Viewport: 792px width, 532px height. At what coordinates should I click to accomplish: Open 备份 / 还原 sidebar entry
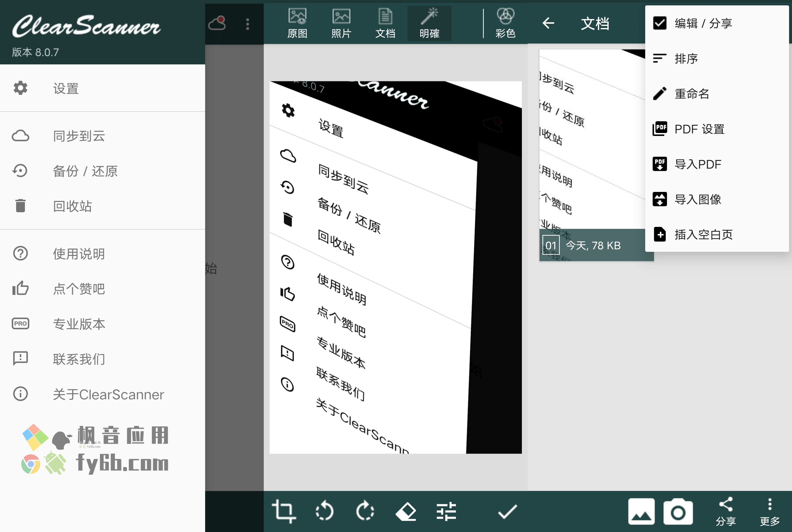click(103, 171)
